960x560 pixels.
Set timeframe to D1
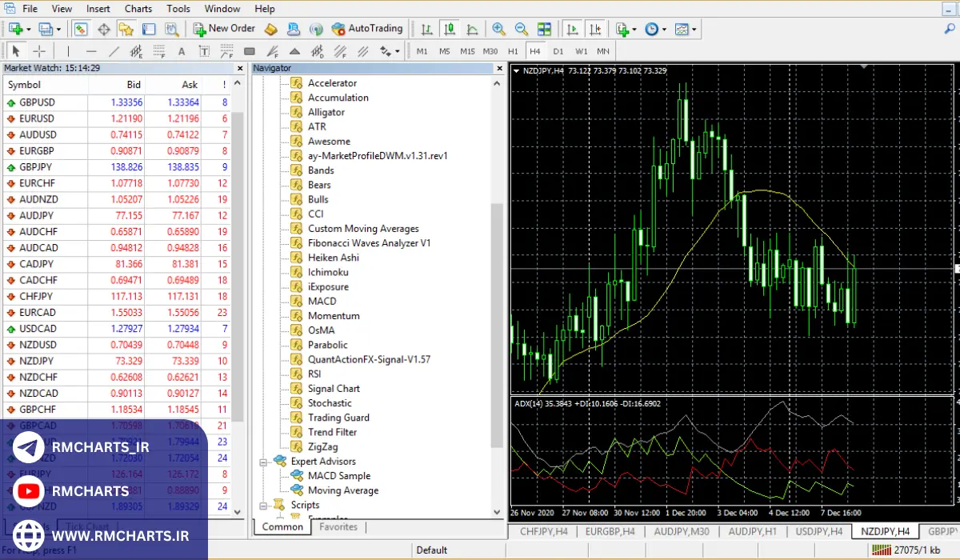[558, 51]
